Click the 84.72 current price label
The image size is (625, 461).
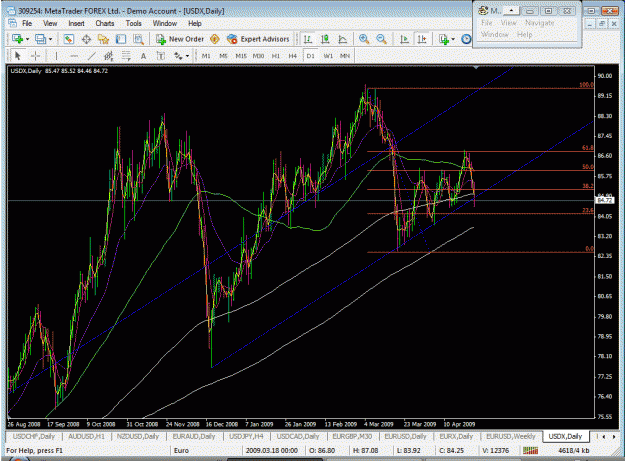click(x=605, y=200)
